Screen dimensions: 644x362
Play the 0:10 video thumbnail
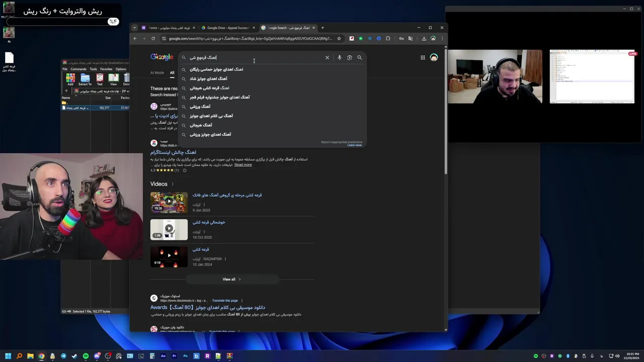pos(169,256)
